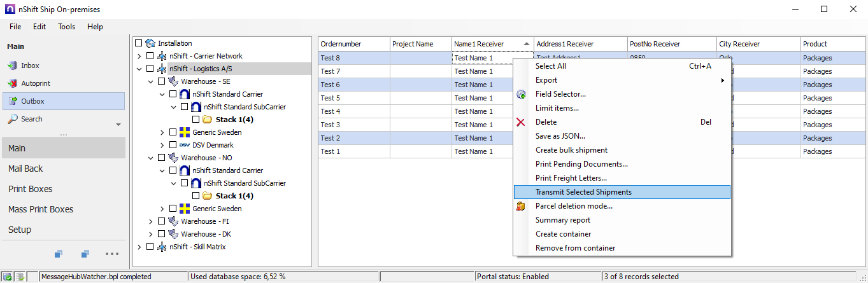The image size is (868, 283).
Task: Tick the Warehouse - SE checkbox
Action: coord(162,81)
